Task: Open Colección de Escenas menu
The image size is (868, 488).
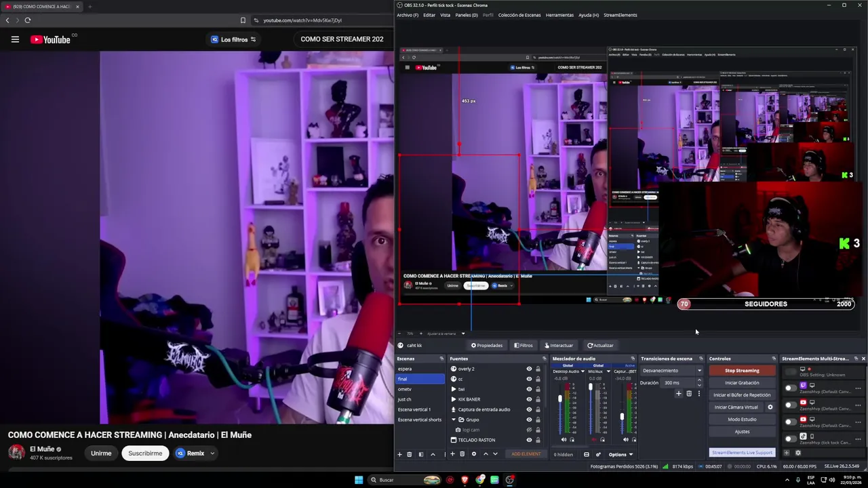Action: [x=521, y=15]
